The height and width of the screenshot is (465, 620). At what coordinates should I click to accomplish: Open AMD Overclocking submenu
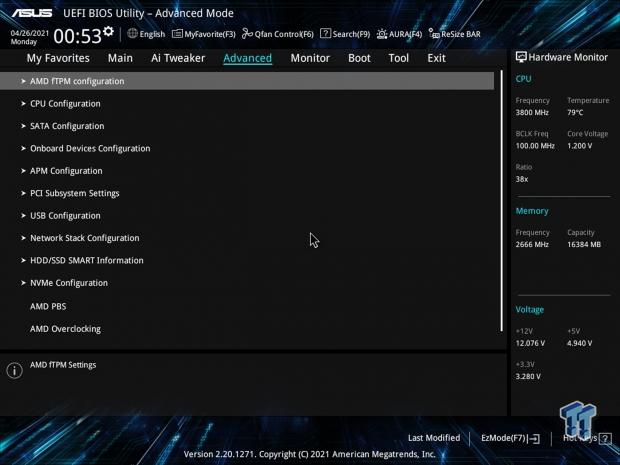coord(66,329)
